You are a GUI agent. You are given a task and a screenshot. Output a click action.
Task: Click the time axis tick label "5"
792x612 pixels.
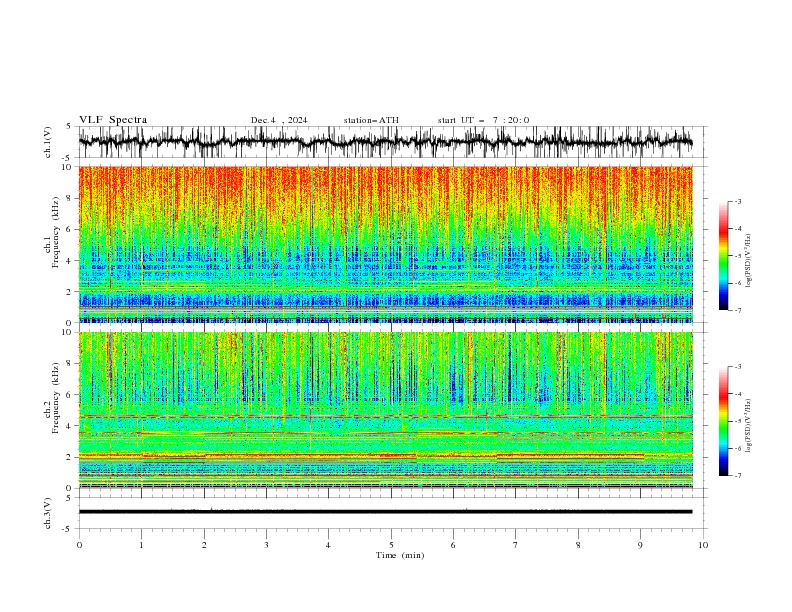click(391, 545)
